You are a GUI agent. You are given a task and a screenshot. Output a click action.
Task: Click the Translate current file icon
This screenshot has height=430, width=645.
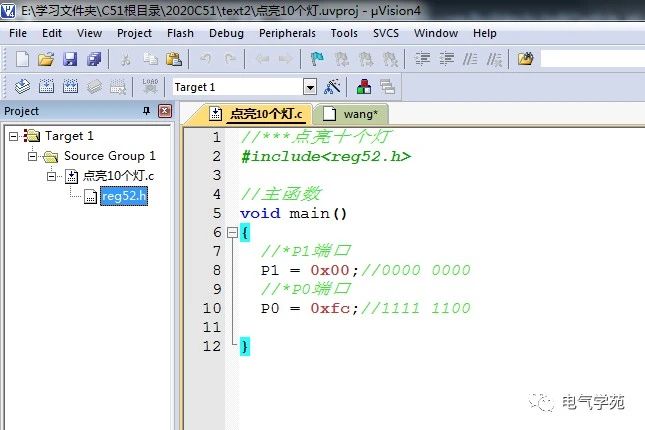point(22,87)
